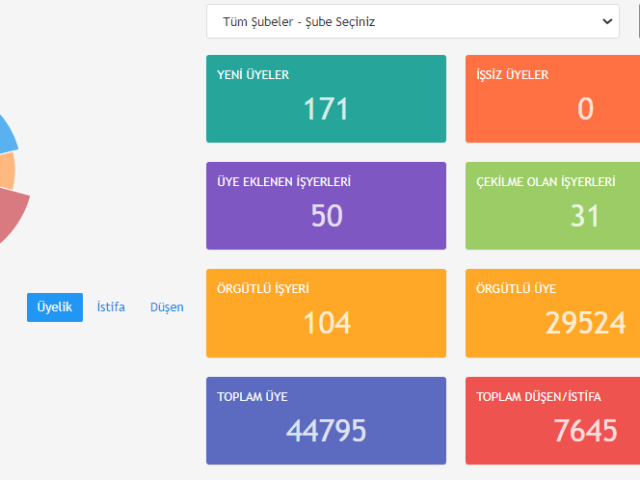Select the İstifa tab
The image size is (640, 480).
tap(111, 307)
